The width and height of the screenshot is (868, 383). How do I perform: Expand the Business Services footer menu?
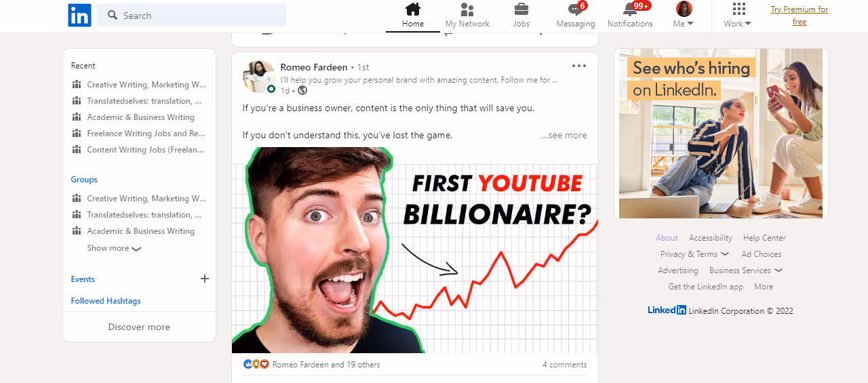pos(746,270)
